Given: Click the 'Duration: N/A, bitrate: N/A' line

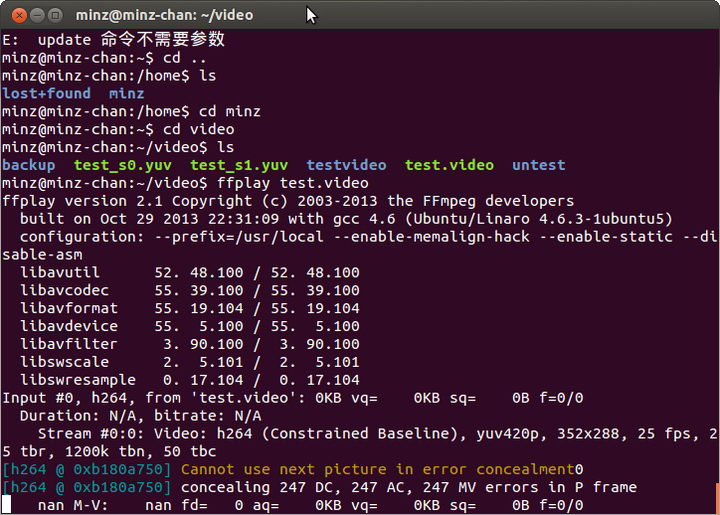Looking at the screenshot, I should click(x=141, y=416).
